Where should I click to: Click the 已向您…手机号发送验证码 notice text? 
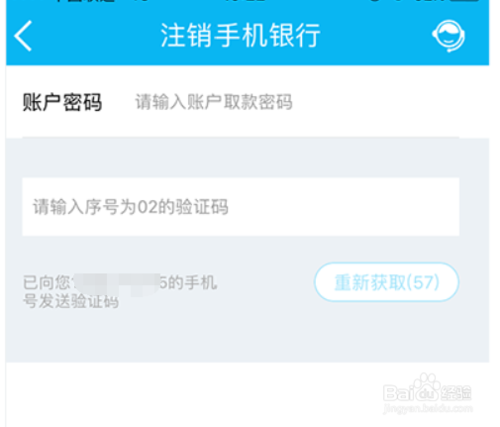[x=120, y=291]
